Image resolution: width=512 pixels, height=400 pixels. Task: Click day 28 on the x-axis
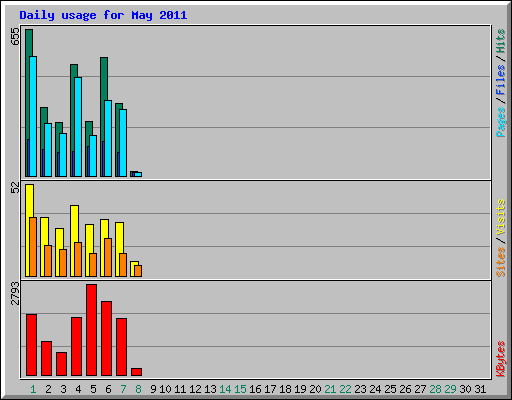435,389
